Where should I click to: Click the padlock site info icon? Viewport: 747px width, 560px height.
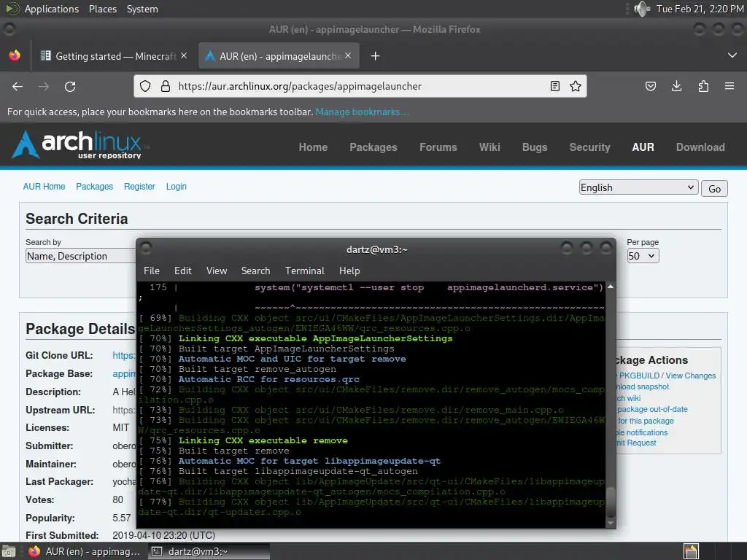click(x=166, y=86)
